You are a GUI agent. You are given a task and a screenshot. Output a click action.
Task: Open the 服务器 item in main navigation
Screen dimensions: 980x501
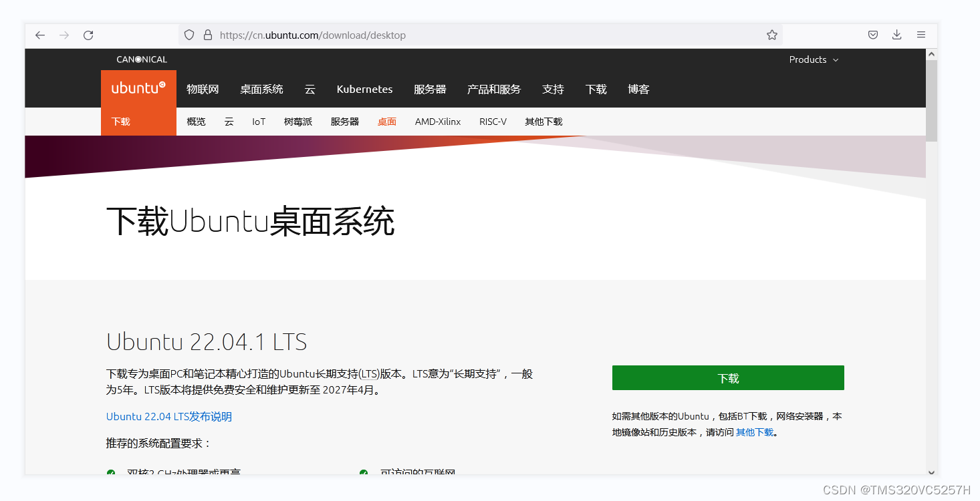(x=430, y=89)
